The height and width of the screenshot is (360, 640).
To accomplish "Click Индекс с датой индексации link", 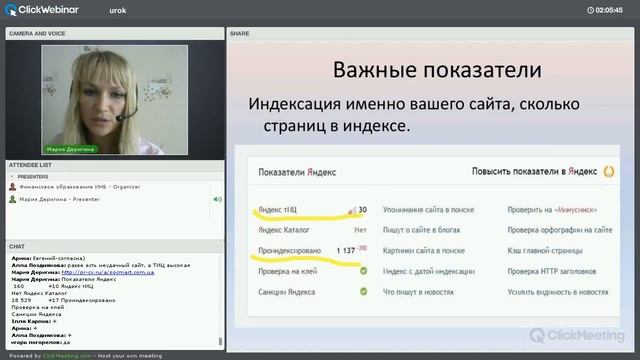I will (429, 271).
